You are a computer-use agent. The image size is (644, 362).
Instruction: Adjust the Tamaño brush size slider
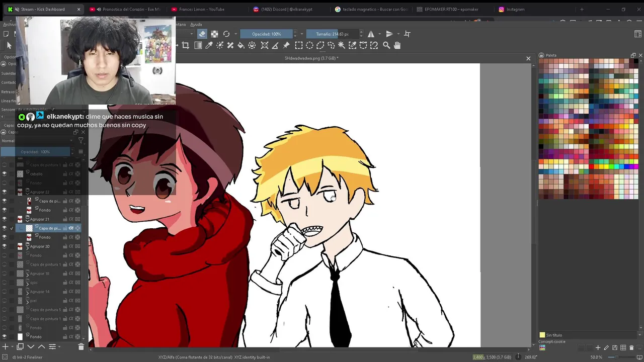pyautogui.click(x=332, y=34)
